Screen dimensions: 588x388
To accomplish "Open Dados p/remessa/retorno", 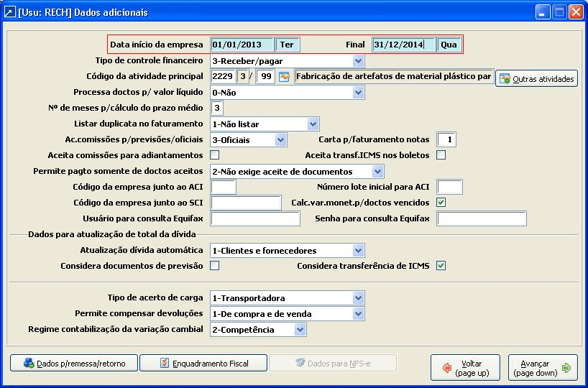I will coord(74,364).
